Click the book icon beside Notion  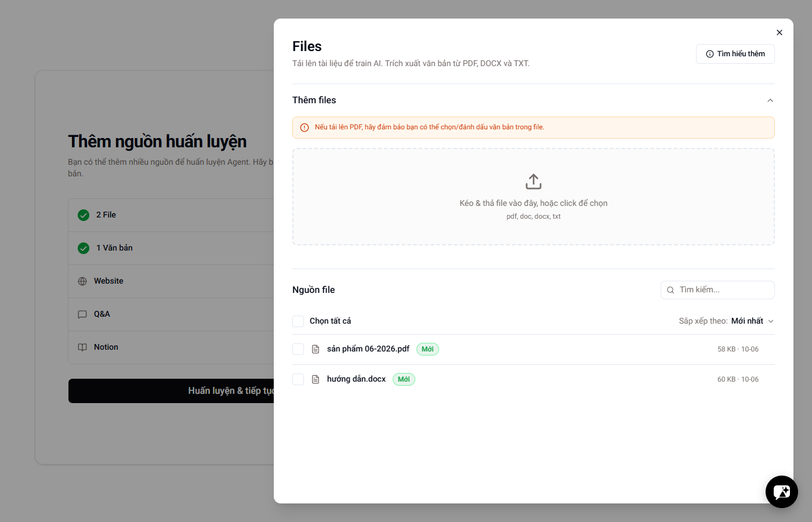(82, 347)
